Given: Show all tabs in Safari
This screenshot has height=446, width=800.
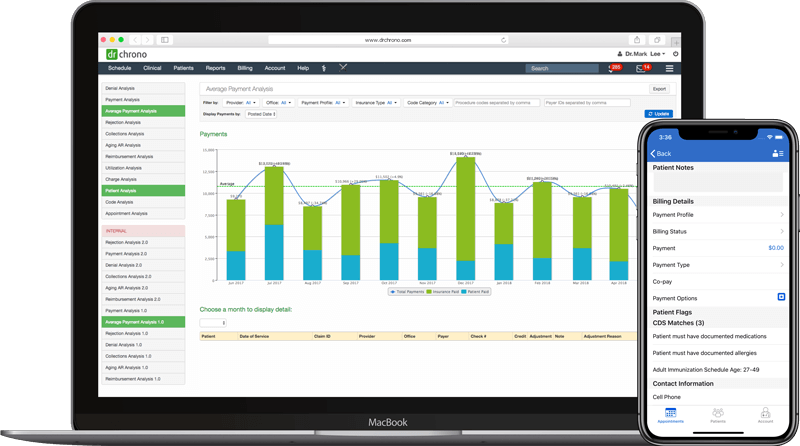Looking at the screenshot, I should tap(657, 40).
